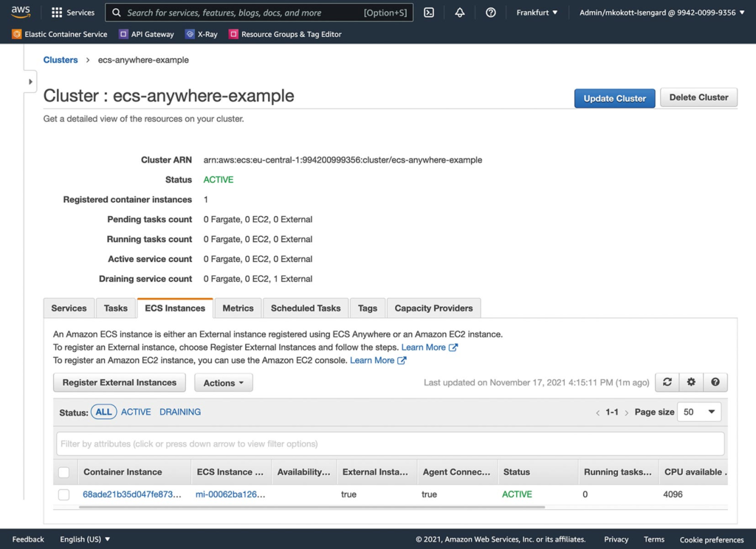Screen dimensions: 756x549
Task: Open the notifications bell
Action: point(459,13)
